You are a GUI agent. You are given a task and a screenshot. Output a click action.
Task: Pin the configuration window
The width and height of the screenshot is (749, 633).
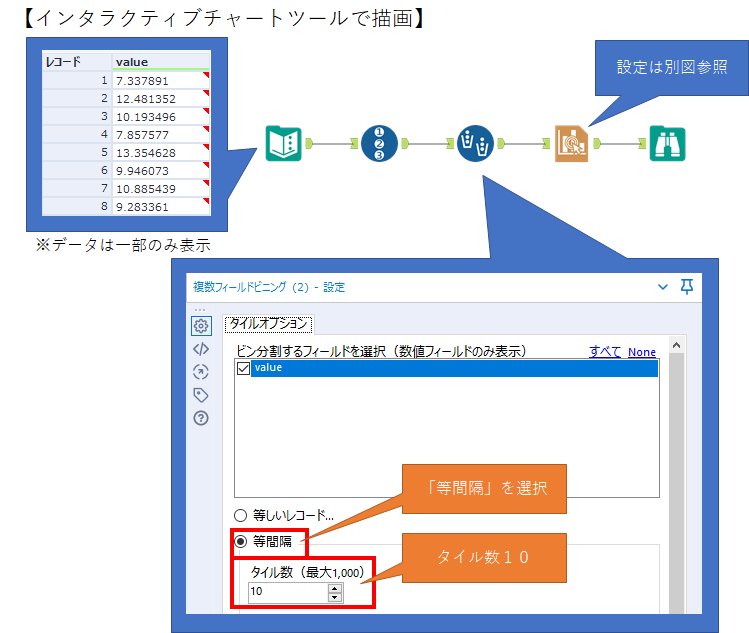[x=687, y=287]
